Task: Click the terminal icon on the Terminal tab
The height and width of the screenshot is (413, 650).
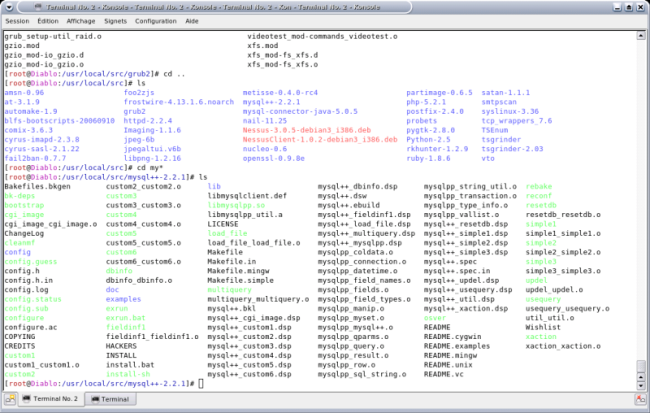Action: (x=95, y=399)
